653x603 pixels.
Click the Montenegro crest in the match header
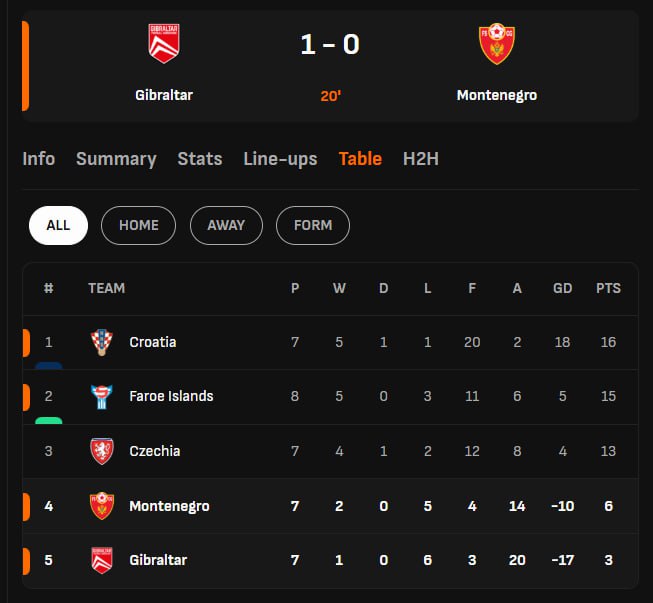(x=496, y=44)
